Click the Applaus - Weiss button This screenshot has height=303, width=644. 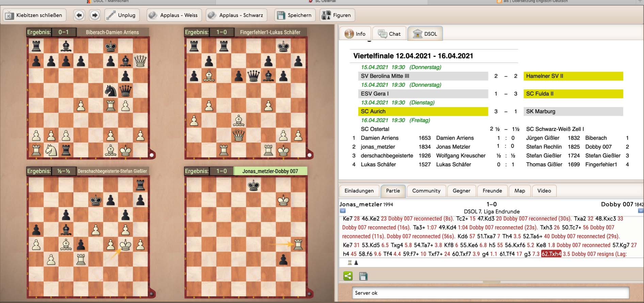174,15
